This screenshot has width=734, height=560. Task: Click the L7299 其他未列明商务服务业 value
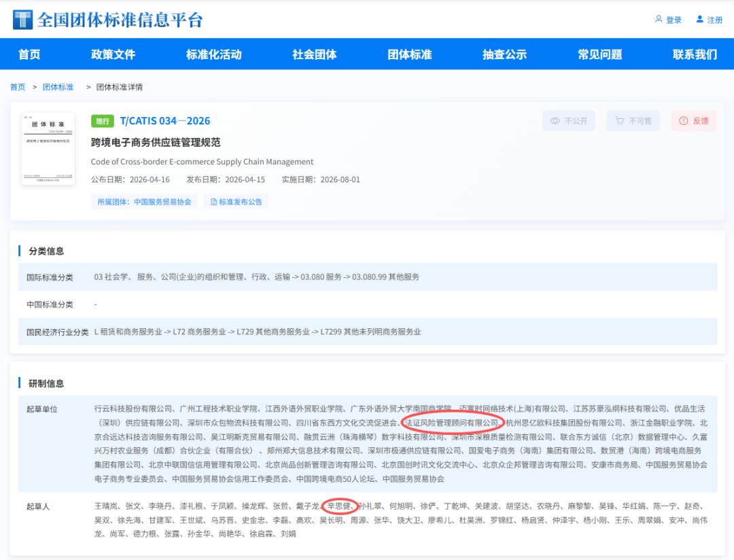click(x=370, y=332)
